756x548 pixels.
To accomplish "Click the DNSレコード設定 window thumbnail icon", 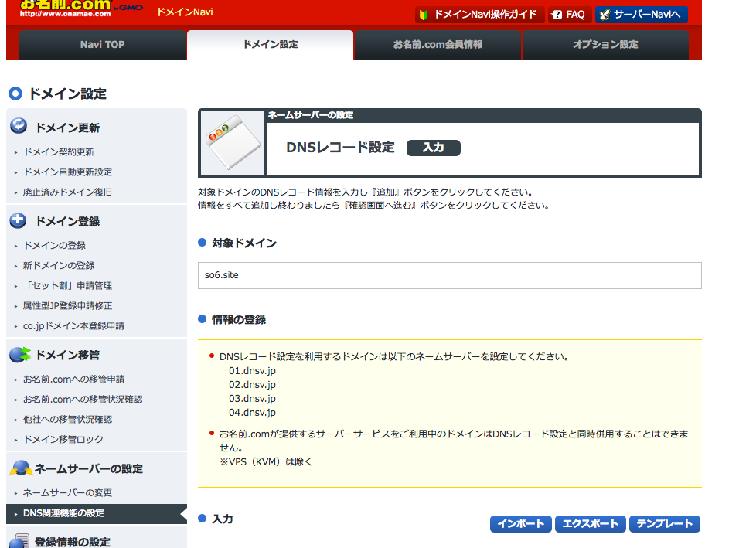I will click(x=233, y=143).
